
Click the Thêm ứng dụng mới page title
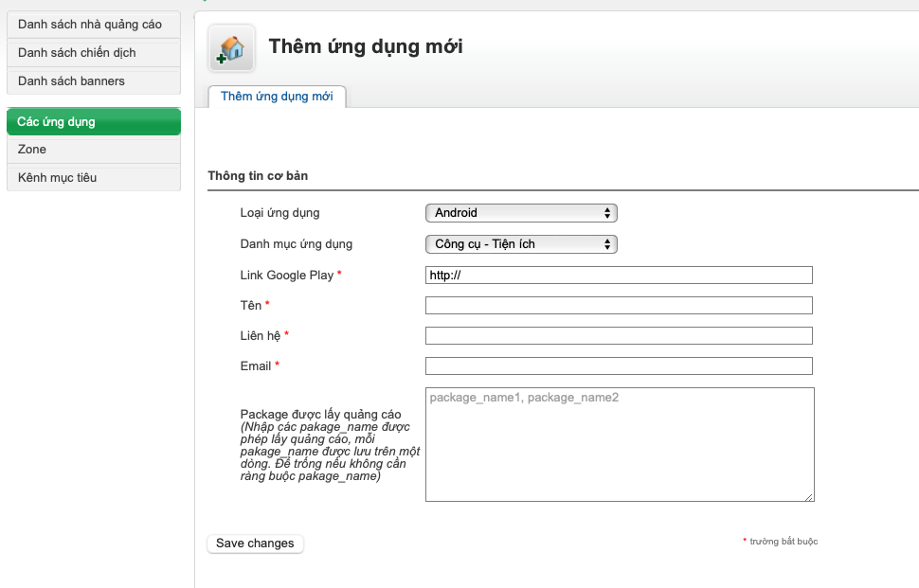pos(366,46)
